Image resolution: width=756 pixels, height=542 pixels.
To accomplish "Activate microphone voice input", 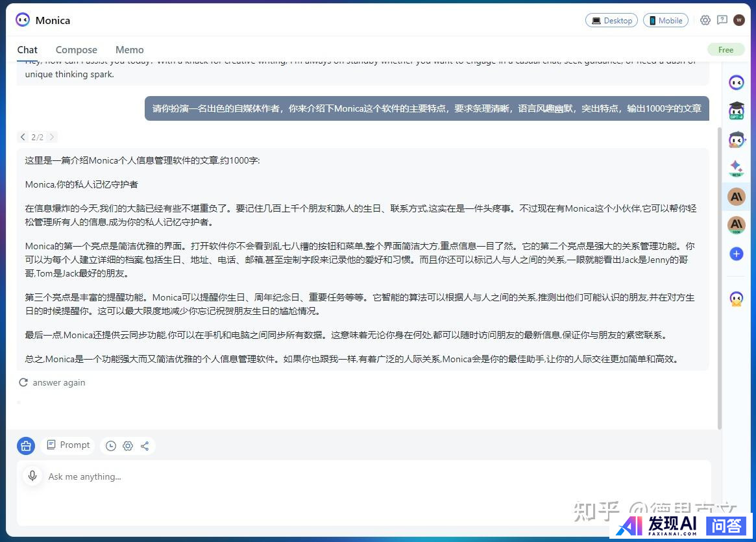I will point(32,476).
